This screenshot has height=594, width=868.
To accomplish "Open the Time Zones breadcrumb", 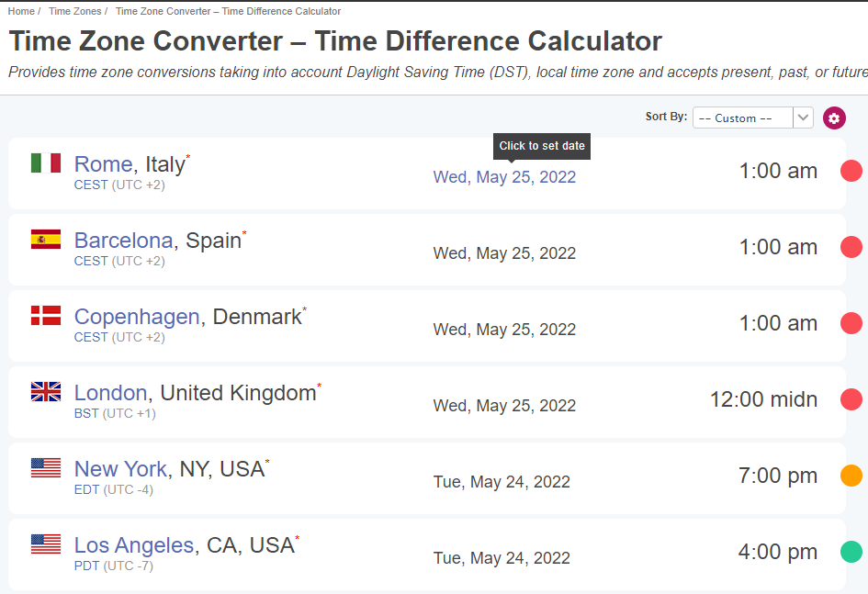I will pyautogui.click(x=74, y=11).
